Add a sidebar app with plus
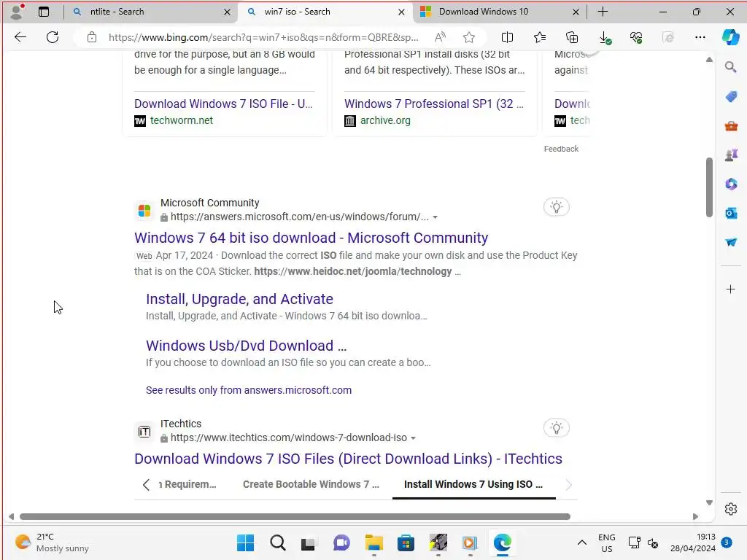The height and width of the screenshot is (560, 747). [x=730, y=289]
